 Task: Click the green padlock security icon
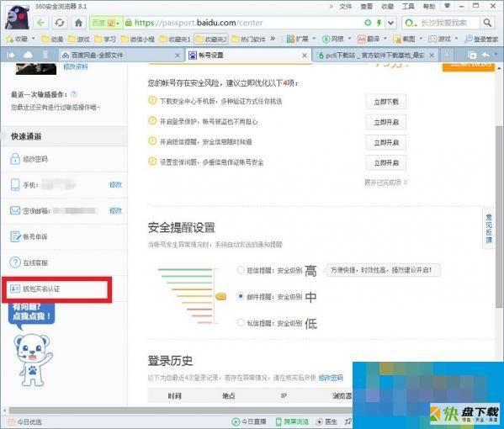(129, 23)
